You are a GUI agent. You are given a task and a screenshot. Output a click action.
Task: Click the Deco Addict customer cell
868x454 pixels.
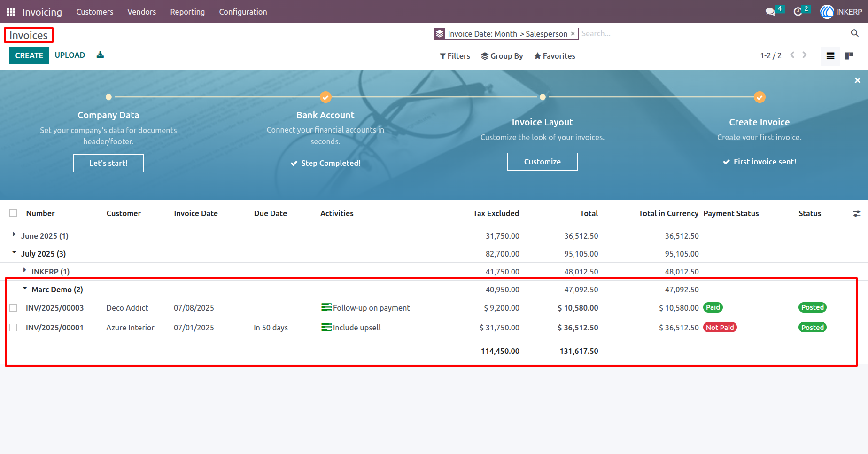tap(127, 308)
